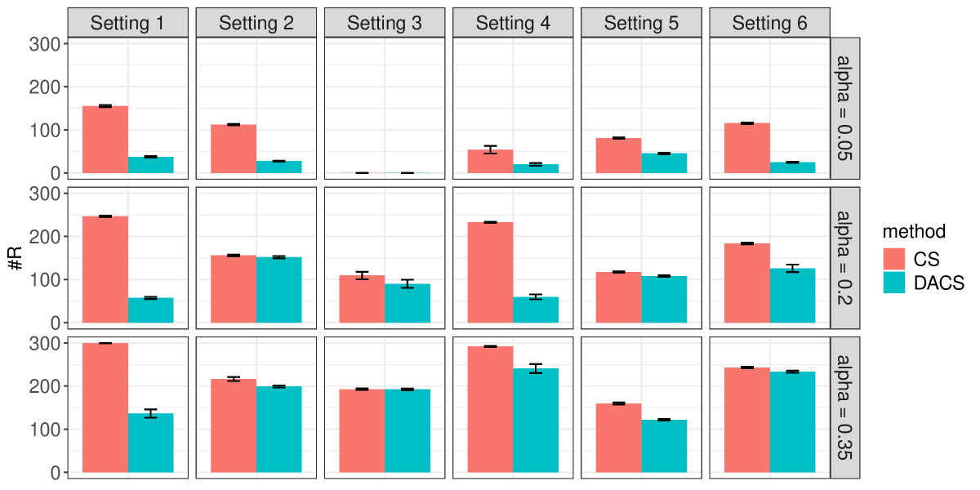Click the CS bar in Setting 2, alpha 0.05

[x=234, y=149]
